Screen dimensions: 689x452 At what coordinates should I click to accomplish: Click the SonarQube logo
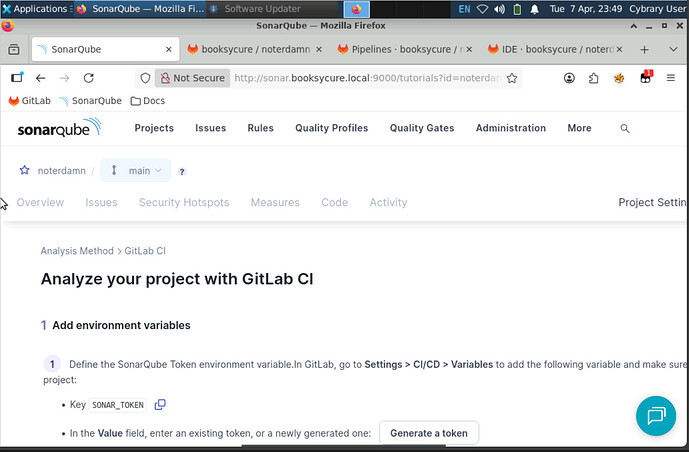[x=59, y=128]
